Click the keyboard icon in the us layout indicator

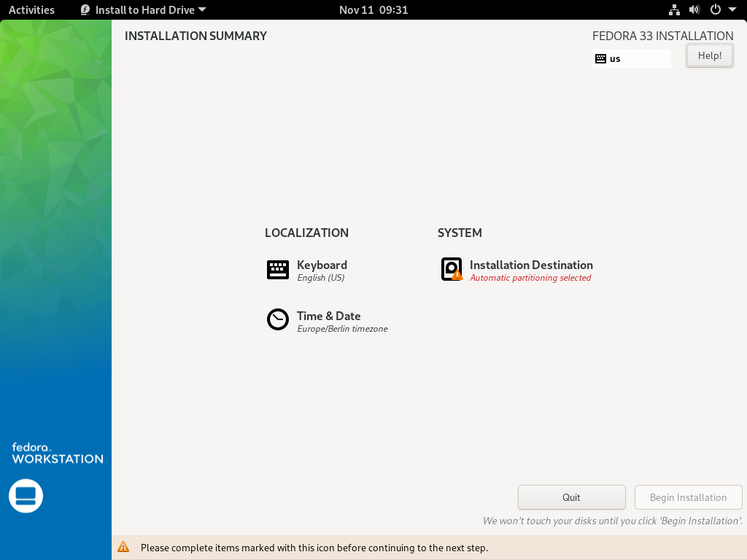point(601,58)
